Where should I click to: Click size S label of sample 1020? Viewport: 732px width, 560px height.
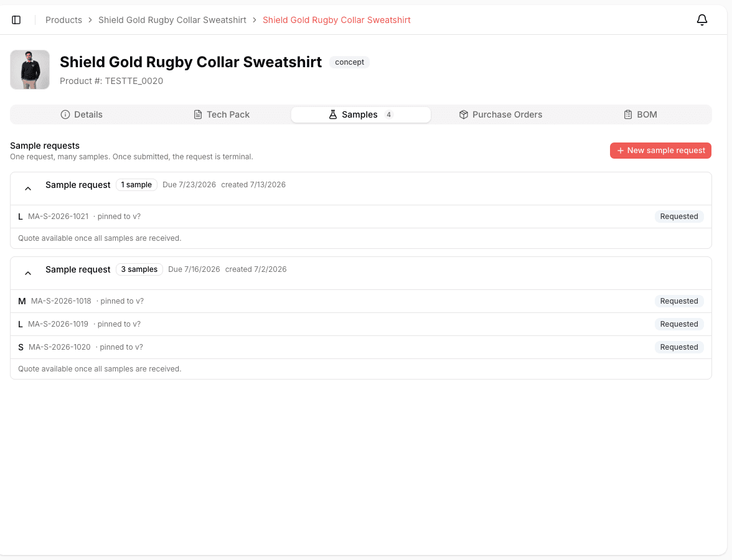click(x=21, y=347)
